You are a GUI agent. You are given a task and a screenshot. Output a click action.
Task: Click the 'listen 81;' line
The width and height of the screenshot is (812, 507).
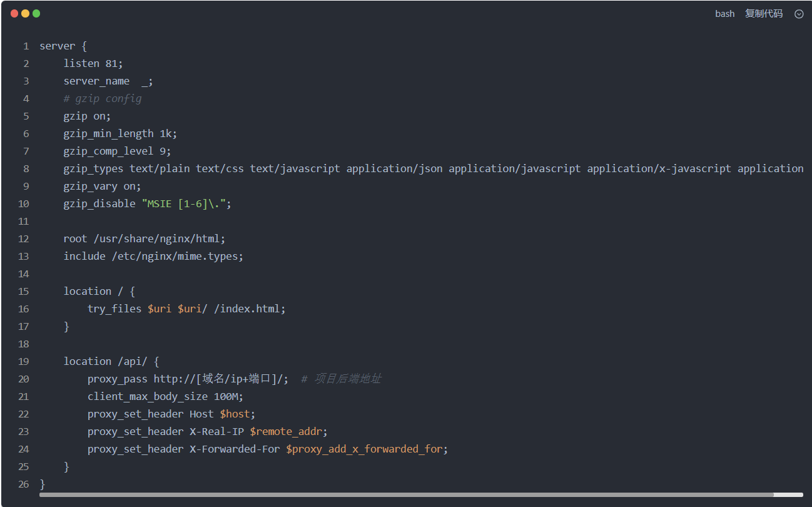pyautogui.click(x=94, y=63)
